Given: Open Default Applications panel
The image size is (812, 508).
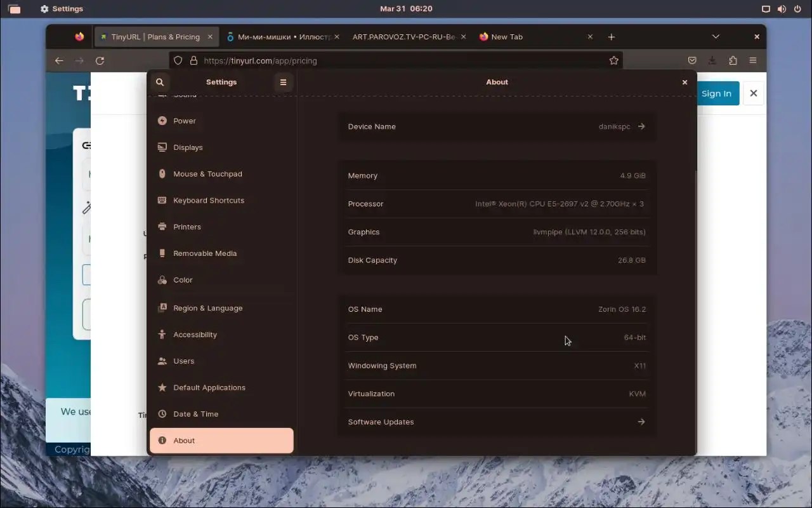Looking at the screenshot, I should (x=221, y=387).
